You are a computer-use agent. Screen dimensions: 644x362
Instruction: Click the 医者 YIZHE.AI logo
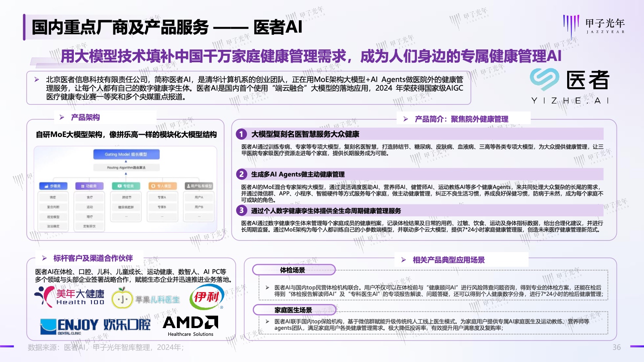tap(570, 86)
